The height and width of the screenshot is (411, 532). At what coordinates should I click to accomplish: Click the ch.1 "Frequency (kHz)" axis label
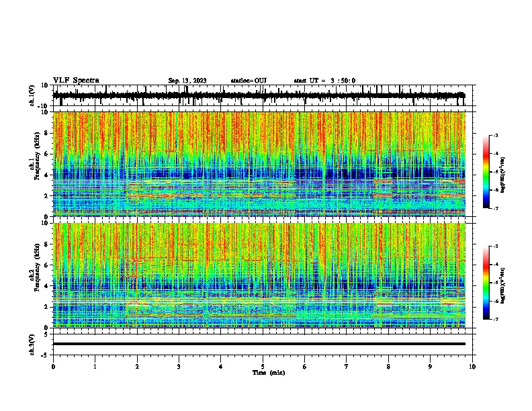coord(37,156)
